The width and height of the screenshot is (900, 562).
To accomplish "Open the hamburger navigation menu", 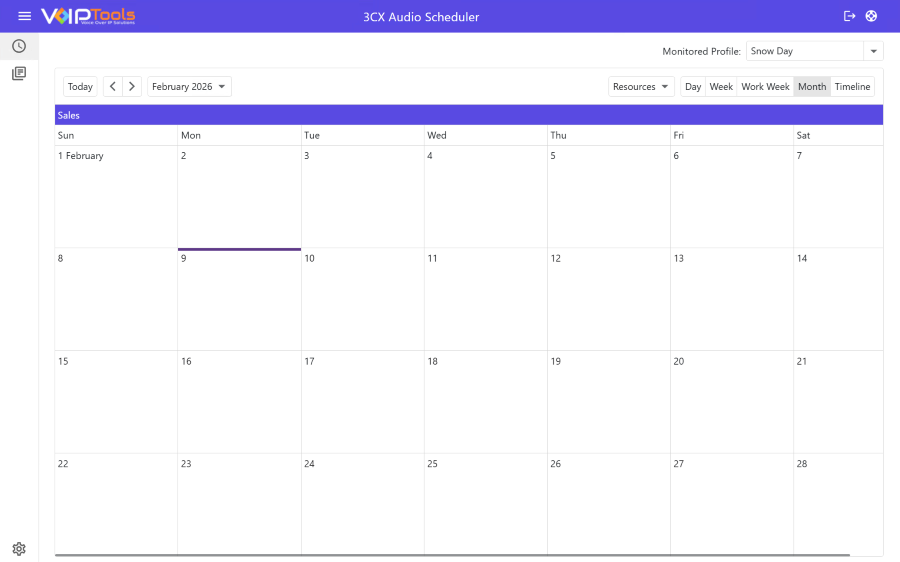I will (25, 16).
